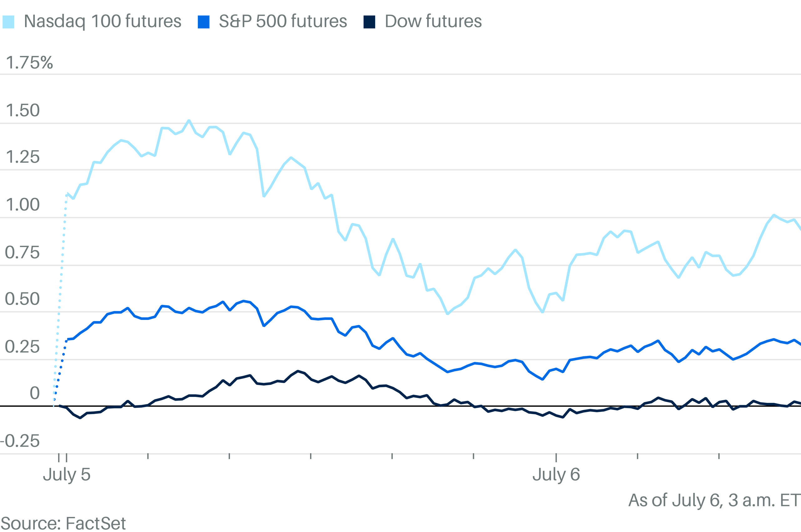
Task: Click the Nasdaq 100 futures legend swatch
Action: coord(8,22)
